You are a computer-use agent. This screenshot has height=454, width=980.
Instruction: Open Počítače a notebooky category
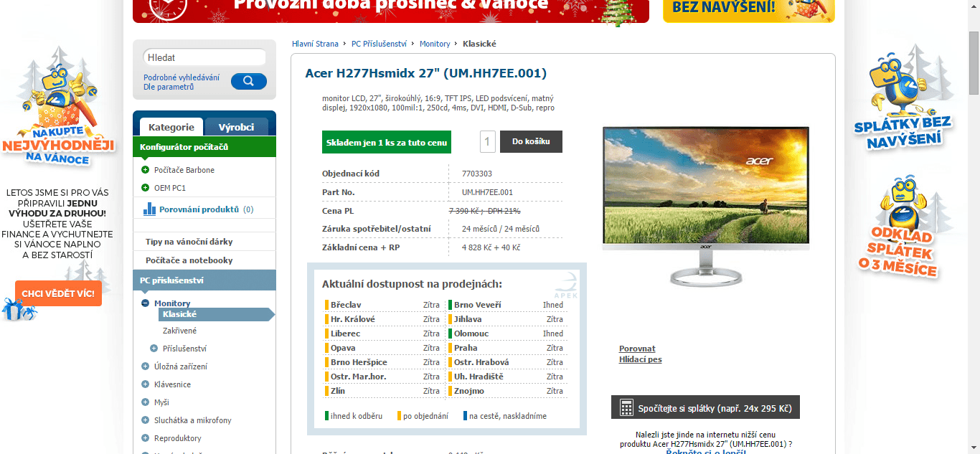click(x=189, y=260)
